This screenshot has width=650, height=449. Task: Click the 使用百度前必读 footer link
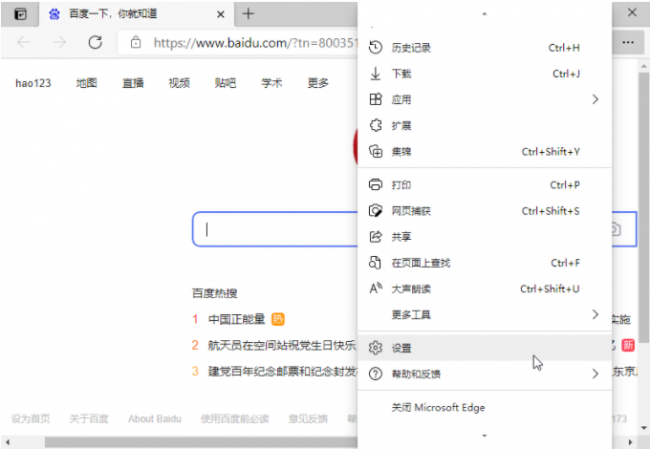[x=235, y=419]
